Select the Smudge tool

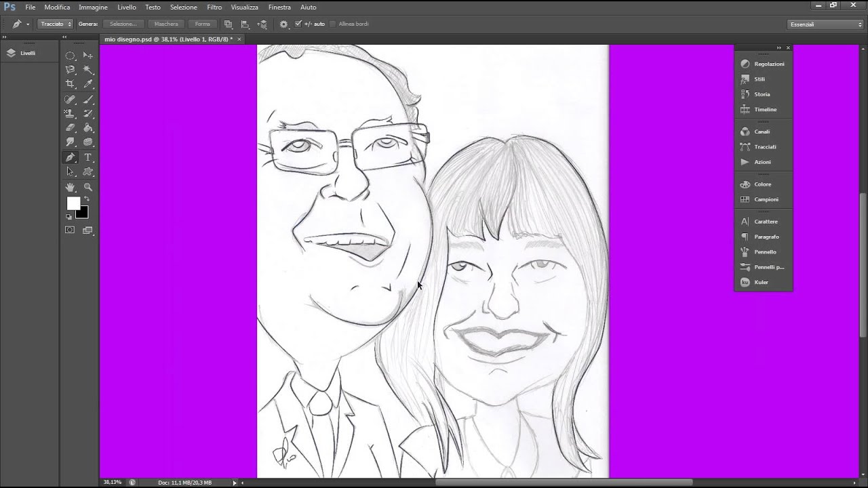(x=70, y=142)
